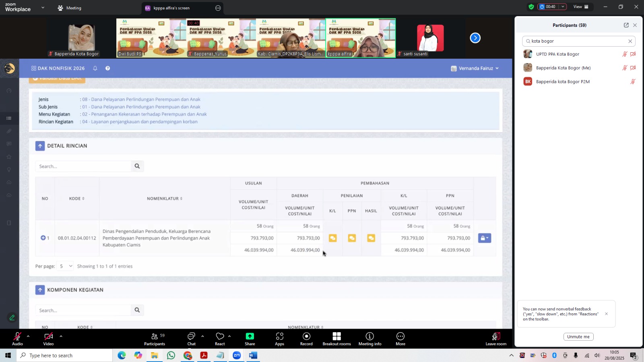
Task: Open notifications bell icon
Action: tap(95, 68)
